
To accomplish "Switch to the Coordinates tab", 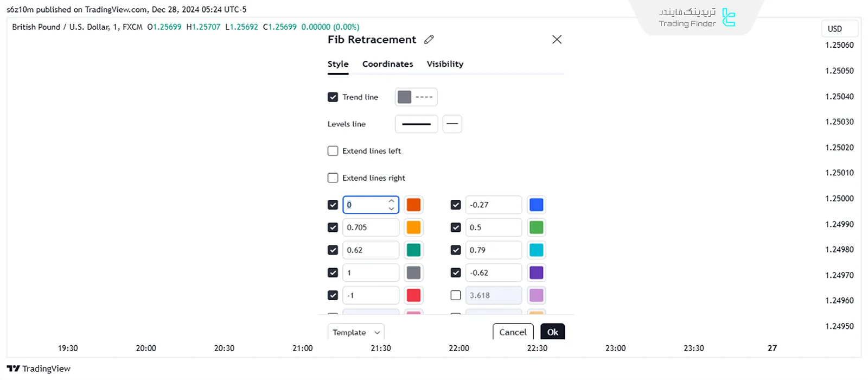I will point(387,64).
